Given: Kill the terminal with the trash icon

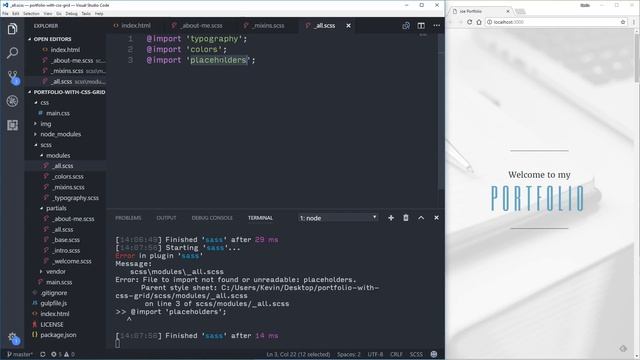Looking at the screenshot, I should [x=406, y=218].
